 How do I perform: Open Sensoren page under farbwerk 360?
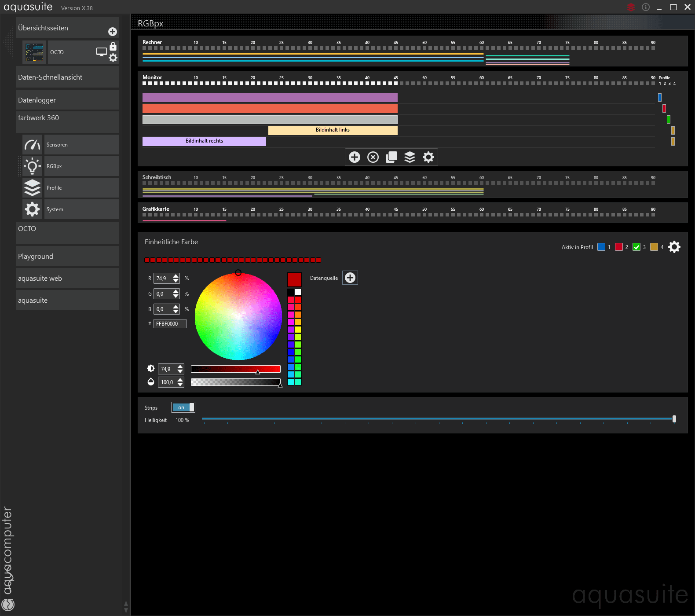(x=81, y=145)
